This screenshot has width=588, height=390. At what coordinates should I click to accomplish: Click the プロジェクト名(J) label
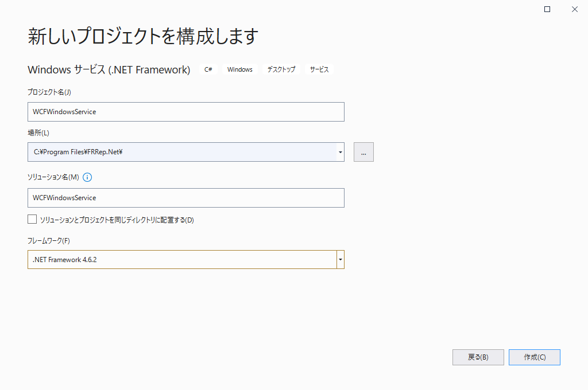tap(49, 92)
